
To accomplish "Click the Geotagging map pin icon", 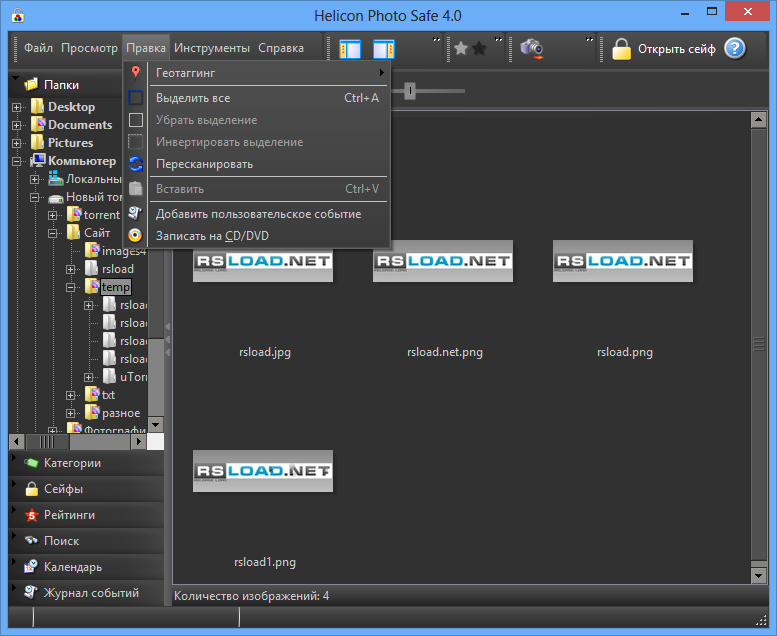I will coord(135,73).
